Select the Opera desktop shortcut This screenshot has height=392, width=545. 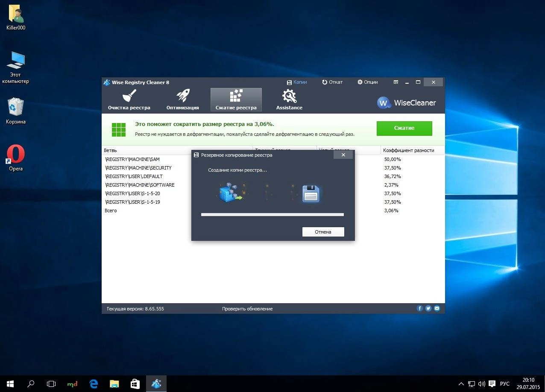point(16,158)
